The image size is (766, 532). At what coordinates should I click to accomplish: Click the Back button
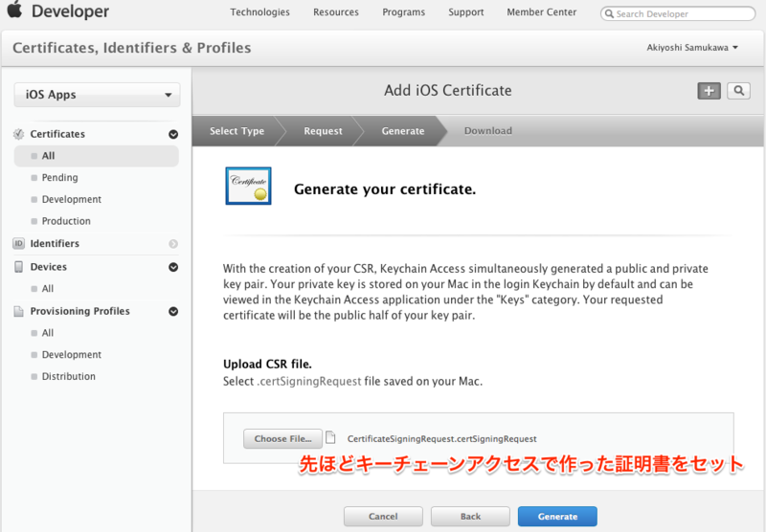(x=470, y=517)
